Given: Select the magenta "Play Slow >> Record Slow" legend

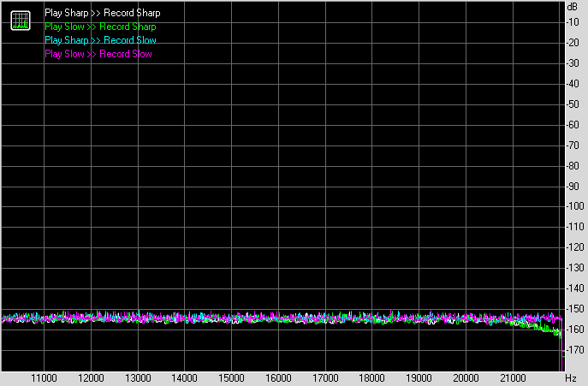Looking at the screenshot, I should click(x=98, y=54).
